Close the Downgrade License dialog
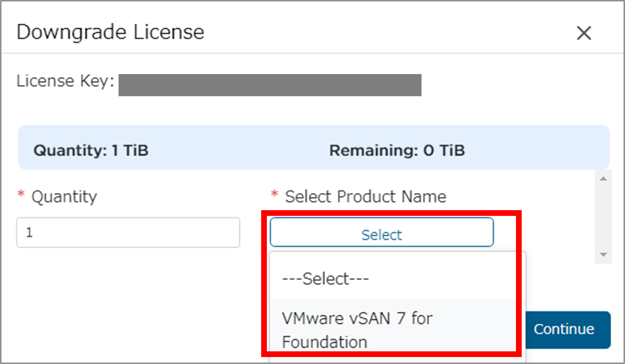 [x=584, y=33]
